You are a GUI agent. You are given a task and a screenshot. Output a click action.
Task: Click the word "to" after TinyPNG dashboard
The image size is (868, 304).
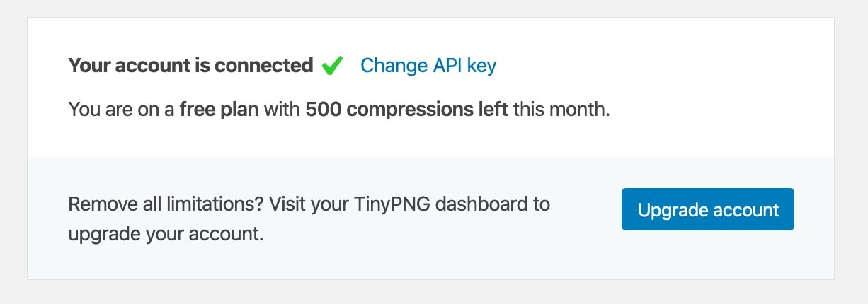[x=542, y=205]
